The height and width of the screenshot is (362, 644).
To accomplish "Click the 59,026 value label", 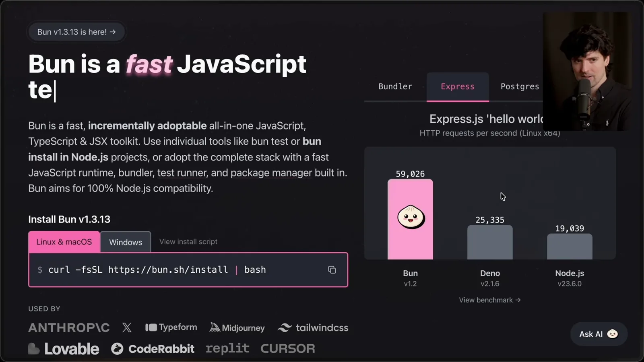I will coord(410,174).
